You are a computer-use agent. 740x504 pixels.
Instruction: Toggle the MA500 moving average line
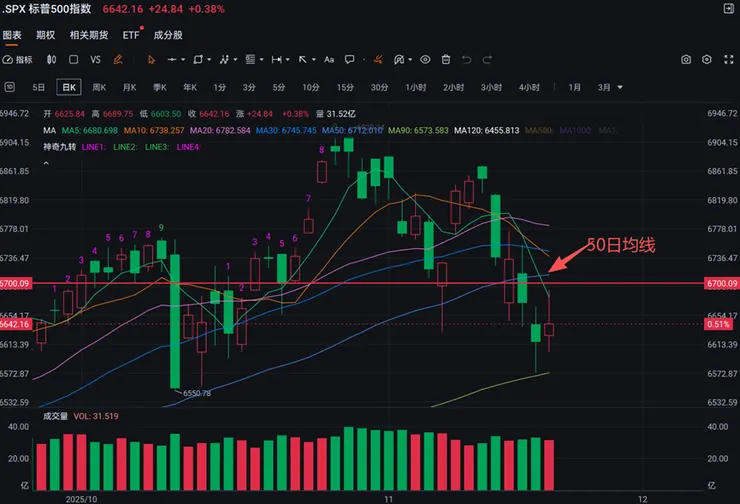pyautogui.click(x=538, y=130)
